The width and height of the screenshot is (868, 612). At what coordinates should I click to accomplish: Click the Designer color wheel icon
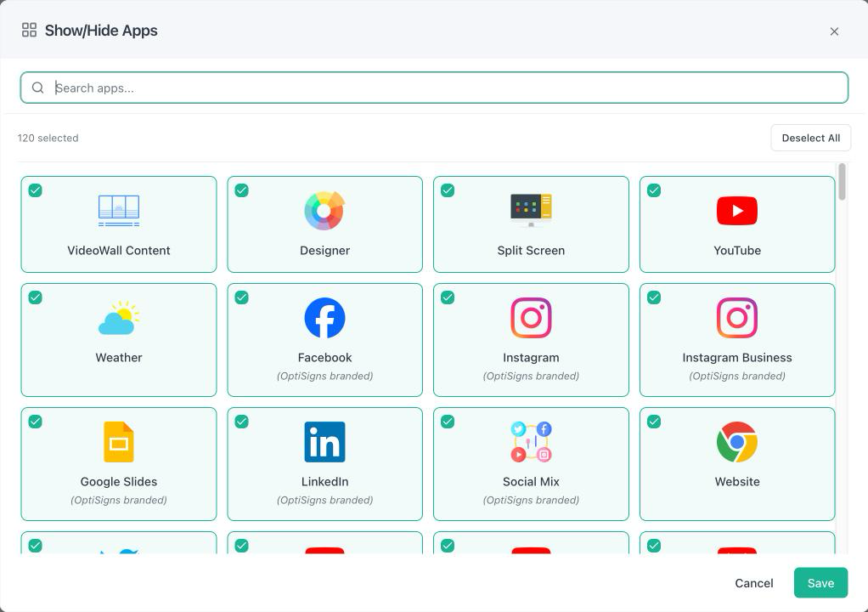324,211
